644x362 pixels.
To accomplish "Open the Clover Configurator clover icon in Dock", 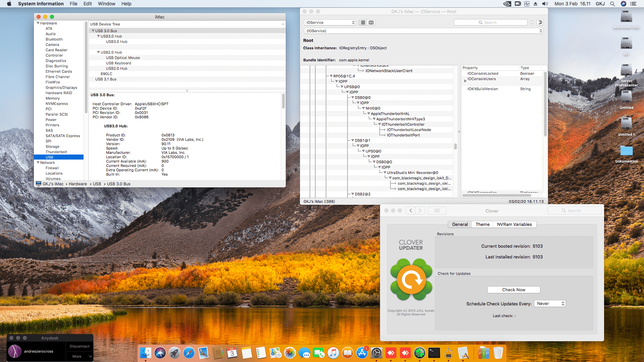I will [x=420, y=353].
